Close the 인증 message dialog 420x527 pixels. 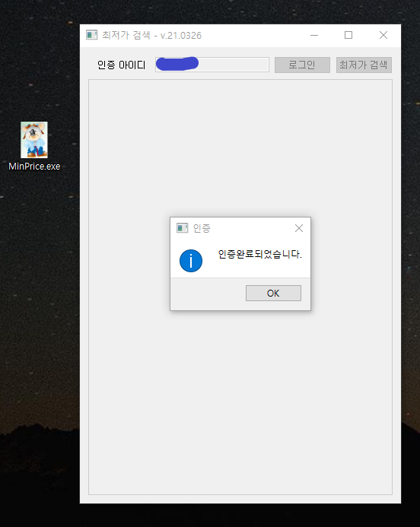point(298,228)
